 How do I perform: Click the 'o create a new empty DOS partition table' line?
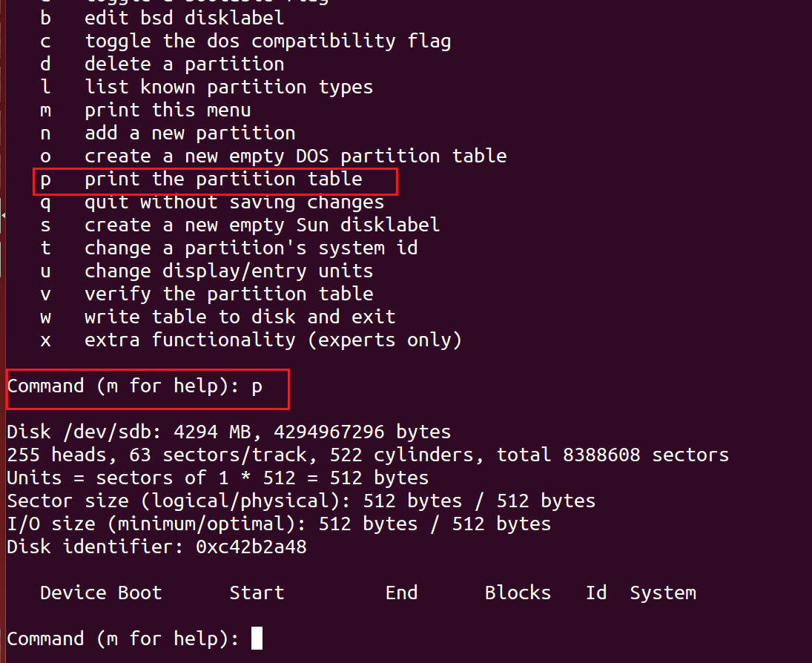tap(274, 156)
